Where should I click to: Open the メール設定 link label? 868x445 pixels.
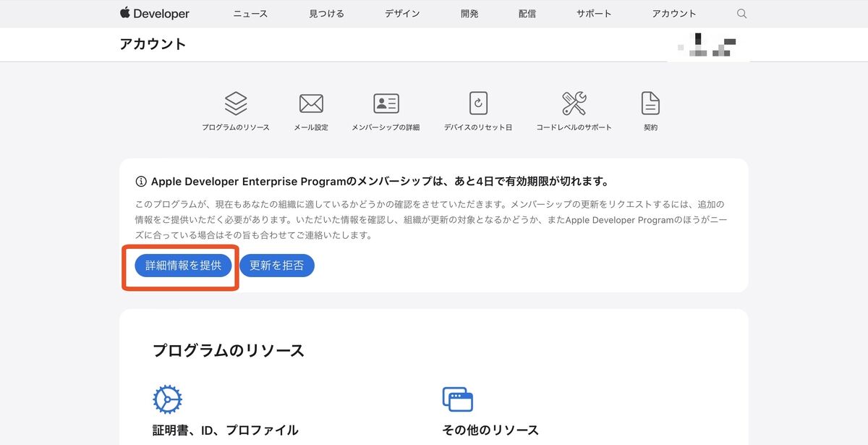[x=311, y=127]
